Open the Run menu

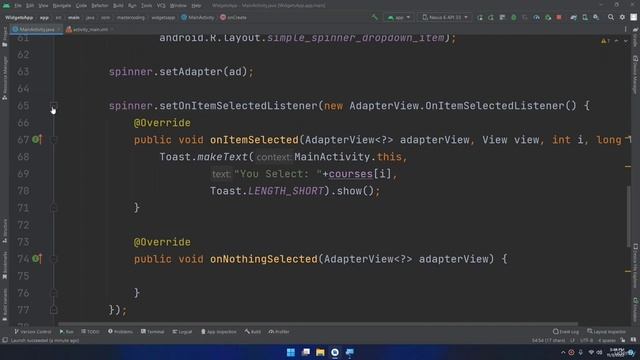(x=132, y=6)
